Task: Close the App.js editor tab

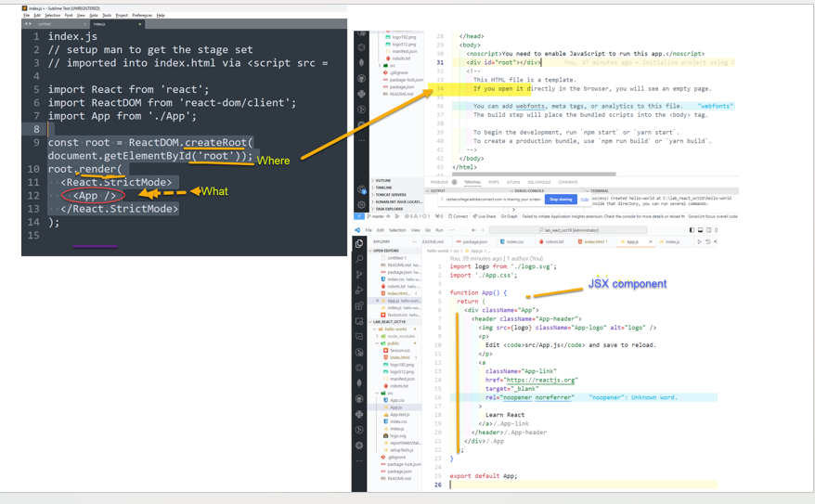Action: click(x=650, y=241)
